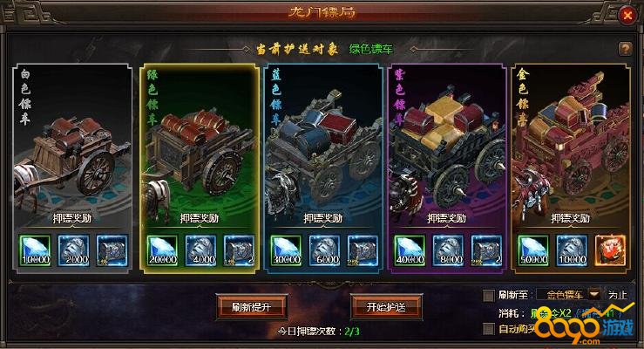This screenshot has height=349, width=644.
Task: Click the 刷新提升 button
Action: [x=251, y=307]
